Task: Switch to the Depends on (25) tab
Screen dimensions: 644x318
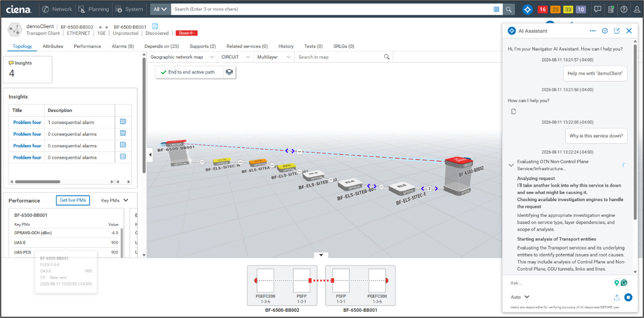Action: [x=161, y=46]
